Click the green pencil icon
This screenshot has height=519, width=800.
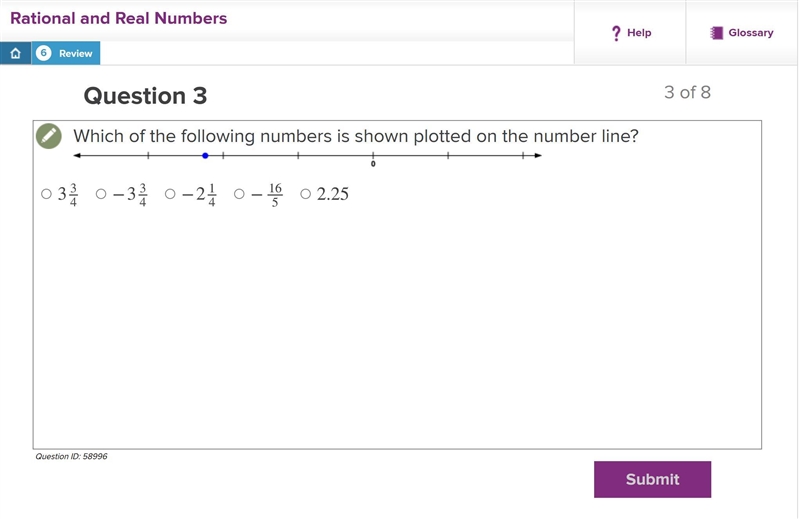pos(49,136)
